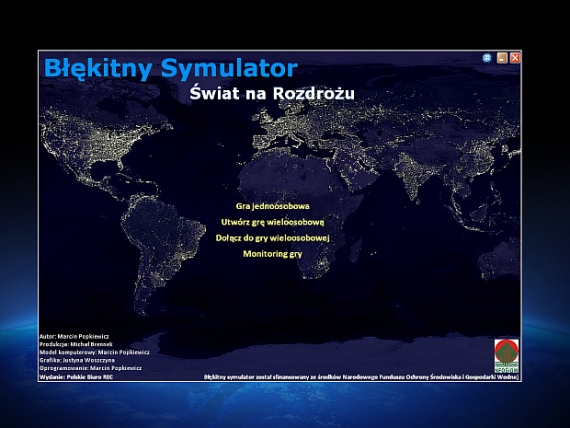The image size is (570, 428).
Task: Start 'Gra jednoosobowa' single-player game
Action: (273, 206)
